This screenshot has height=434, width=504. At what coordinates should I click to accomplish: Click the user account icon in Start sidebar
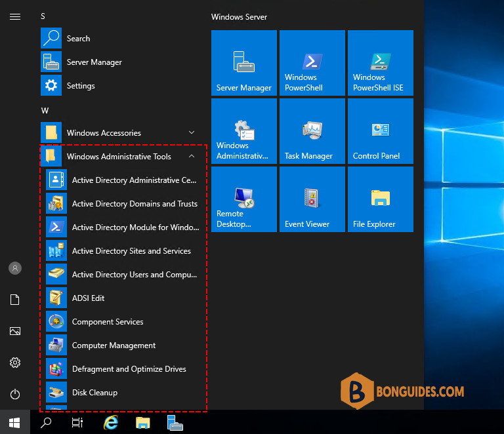15,268
